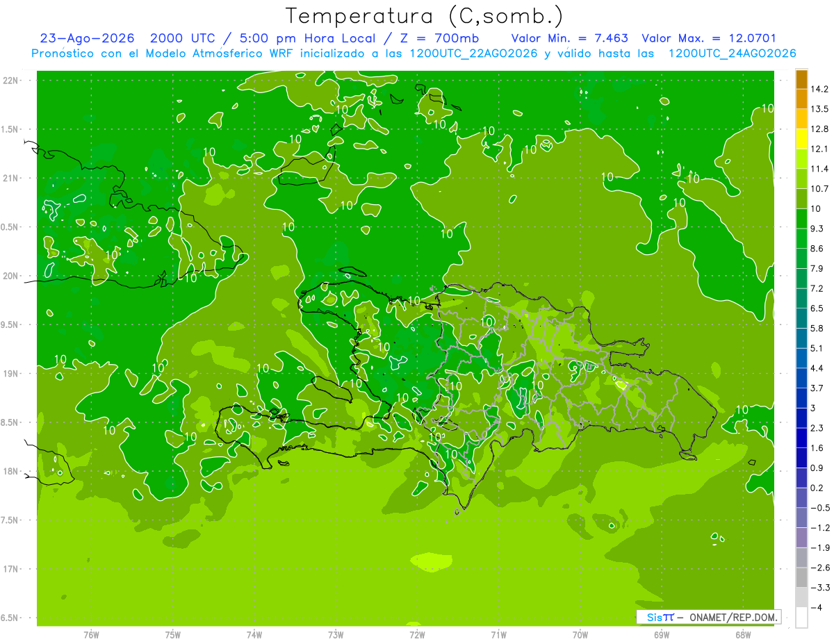Pick the yellow swatch between 12.1 and 12.8
The height and width of the screenshot is (644, 834).
[x=801, y=139]
